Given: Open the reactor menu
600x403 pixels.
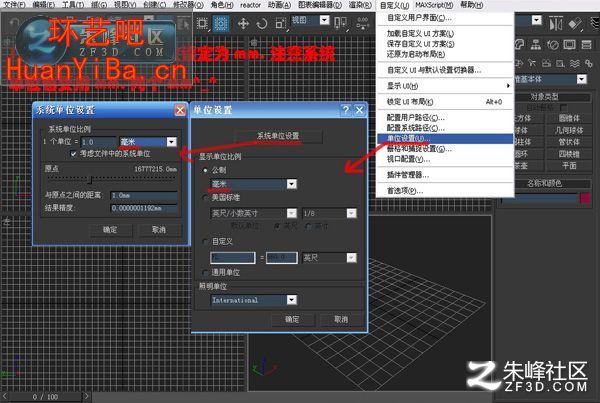Looking at the screenshot, I should pyautogui.click(x=250, y=5).
